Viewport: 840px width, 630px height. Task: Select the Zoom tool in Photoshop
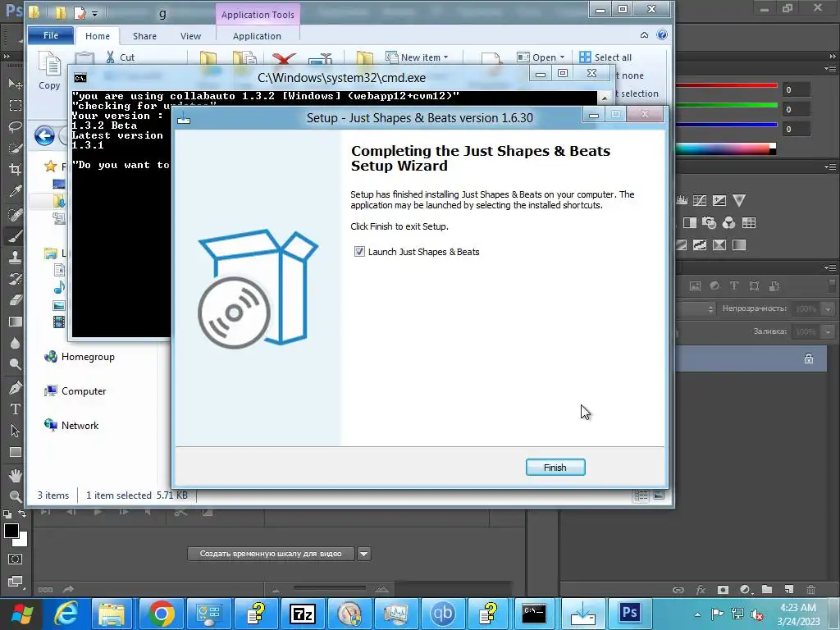[x=15, y=496]
